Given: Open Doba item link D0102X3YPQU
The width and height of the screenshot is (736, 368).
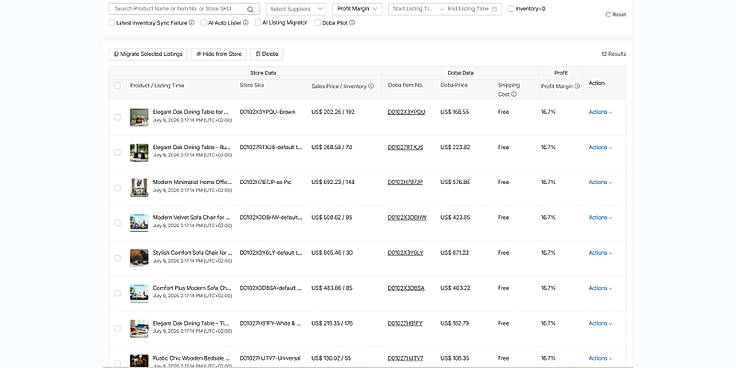Looking at the screenshot, I should [406, 112].
